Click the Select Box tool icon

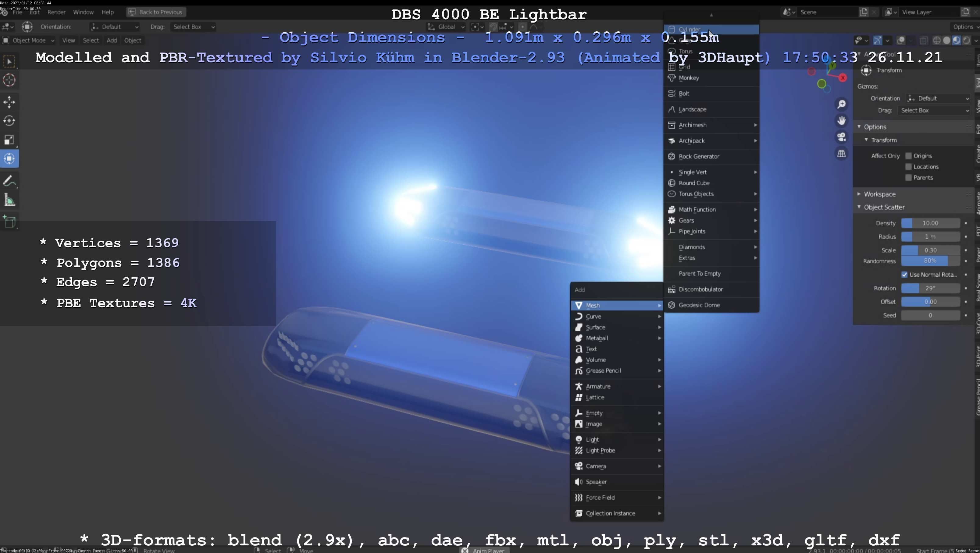(9, 61)
